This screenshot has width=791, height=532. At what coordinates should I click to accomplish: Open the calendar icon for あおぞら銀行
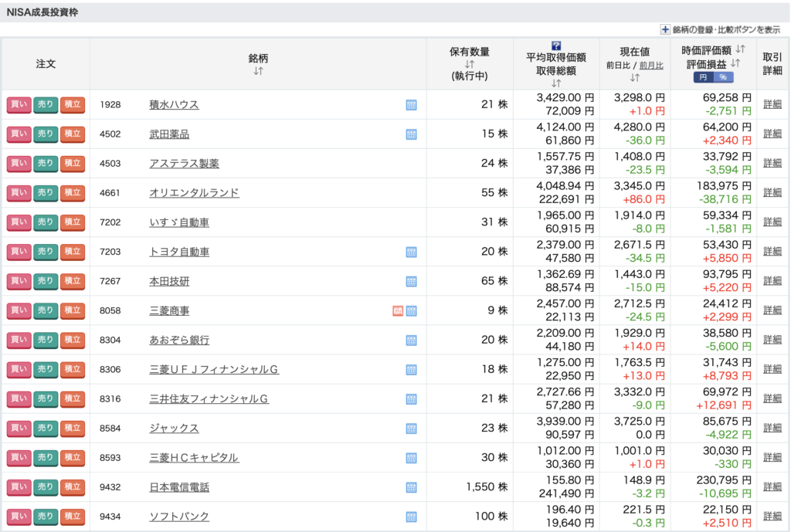coord(411,340)
